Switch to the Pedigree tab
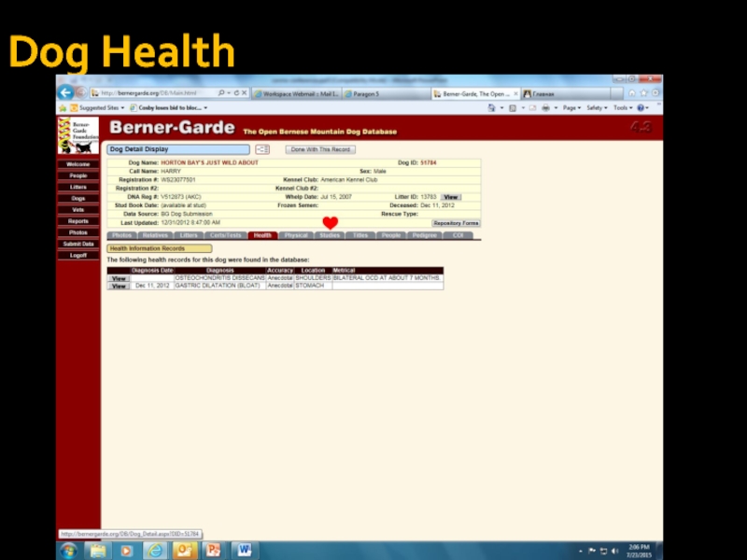Viewport: 747px width, 560px height. click(x=425, y=235)
